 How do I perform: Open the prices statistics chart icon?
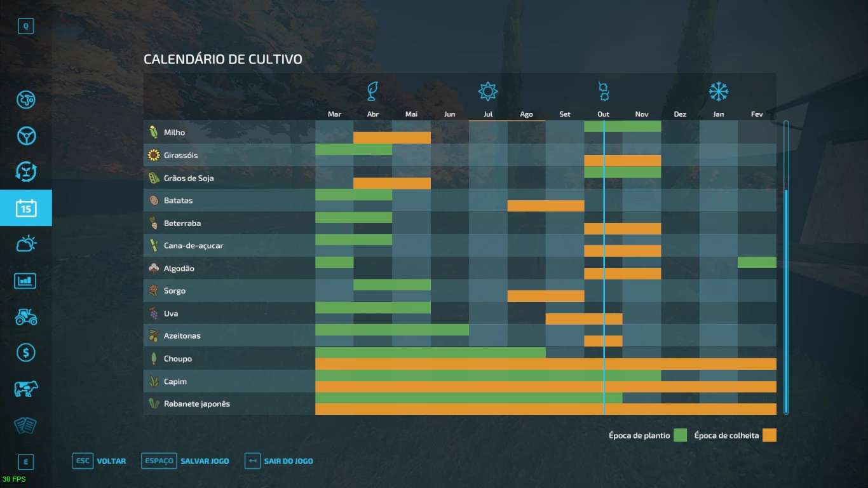(26, 280)
